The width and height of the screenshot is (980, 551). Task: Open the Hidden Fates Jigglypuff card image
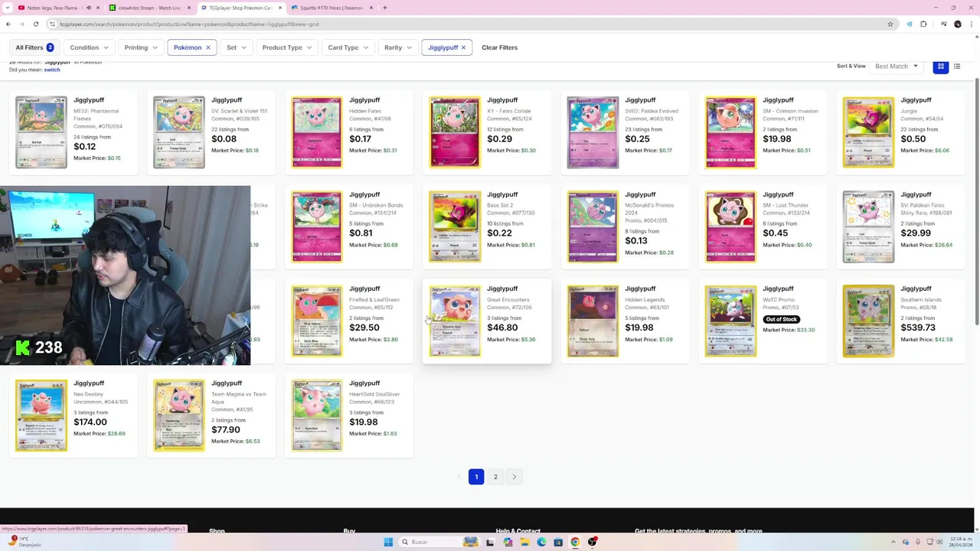coord(317,132)
